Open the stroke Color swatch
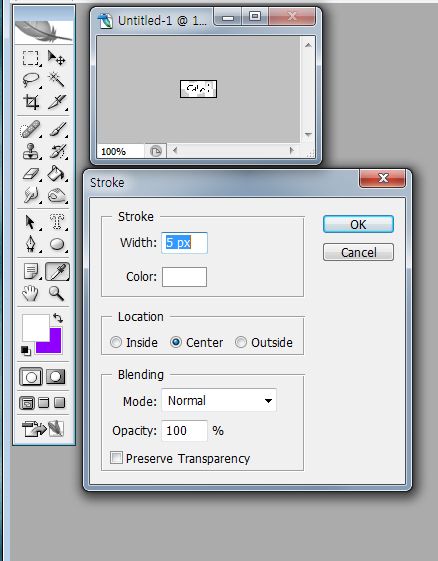 pyautogui.click(x=184, y=277)
